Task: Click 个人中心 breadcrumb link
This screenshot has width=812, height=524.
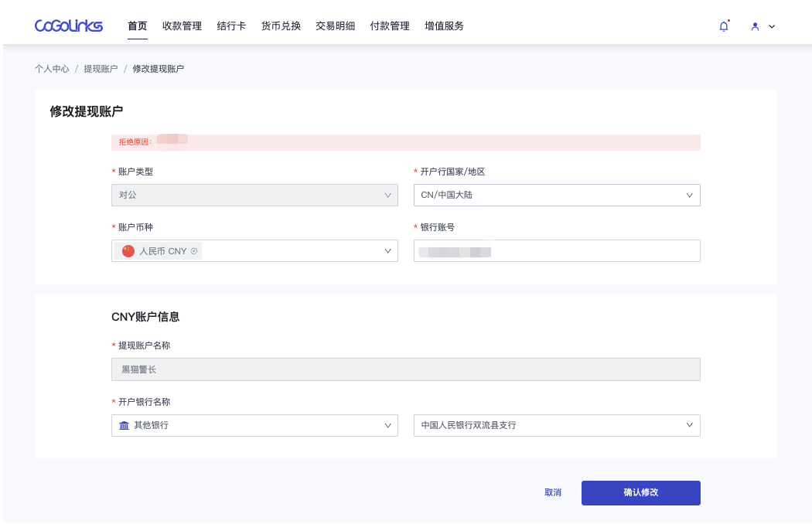Action: [x=52, y=69]
